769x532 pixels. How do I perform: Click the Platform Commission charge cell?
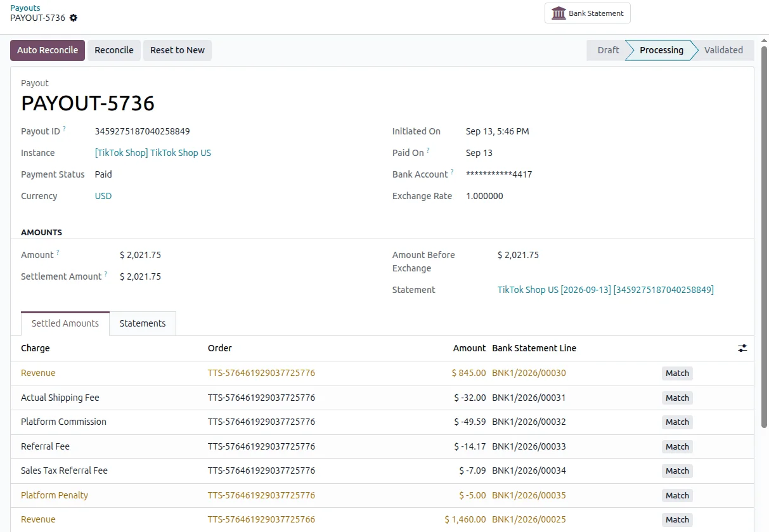point(63,422)
